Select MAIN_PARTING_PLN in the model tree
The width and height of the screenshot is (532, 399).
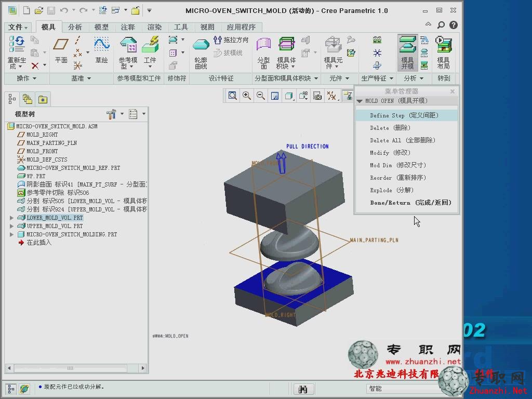click(x=51, y=143)
